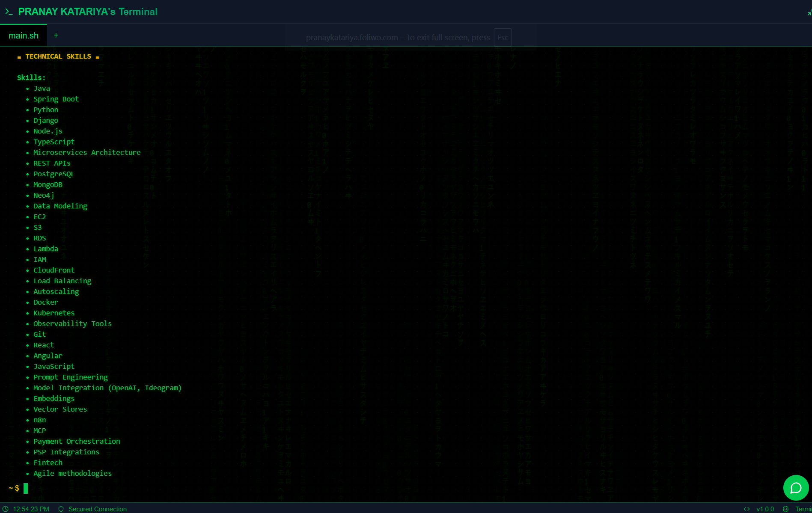Image resolution: width=812 pixels, height=513 pixels.
Task: Click the RDS entry
Action: tap(40, 238)
